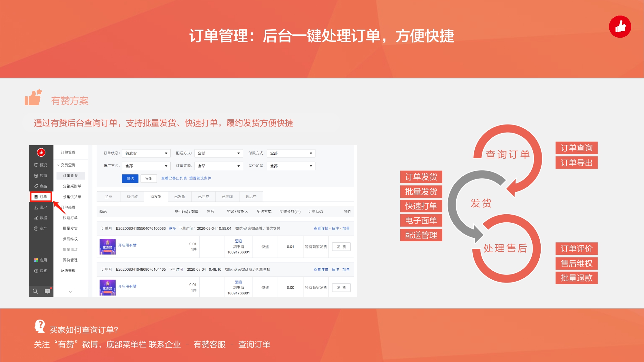Open 查看已导出列表 link
This screenshot has width=644, height=362.
point(174,178)
